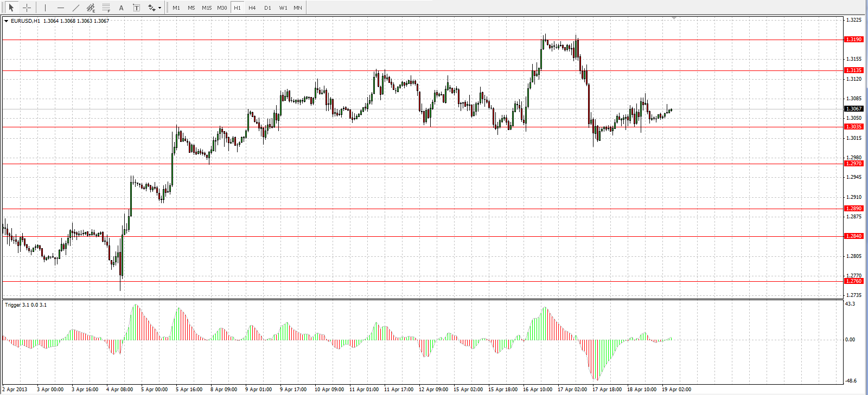Click the red 1.2840 price level label
The height and width of the screenshot is (395, 868).
854,236
